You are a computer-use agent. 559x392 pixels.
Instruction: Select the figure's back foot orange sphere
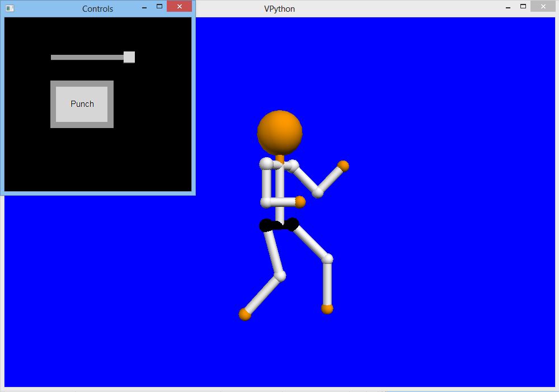point(245,314)
